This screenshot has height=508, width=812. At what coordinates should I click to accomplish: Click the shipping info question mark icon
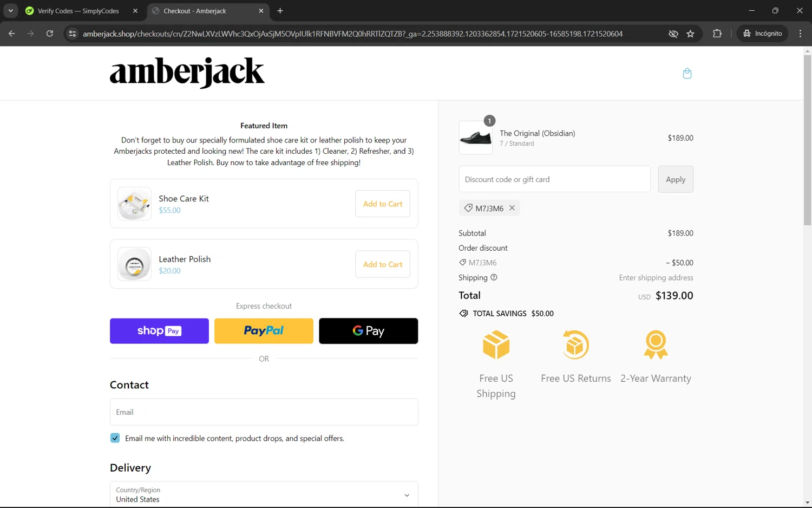pos(494,277)
